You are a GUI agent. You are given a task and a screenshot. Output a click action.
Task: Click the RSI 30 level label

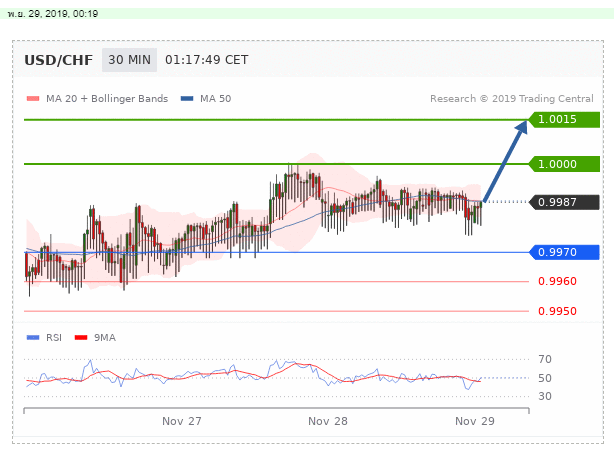545,396
